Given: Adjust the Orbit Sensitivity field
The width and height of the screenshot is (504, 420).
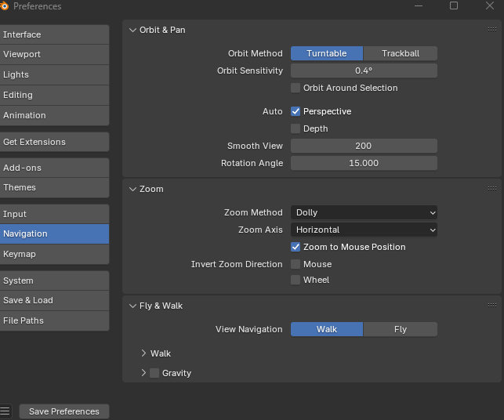Looking at the screenshot, I should coord(364,71).
